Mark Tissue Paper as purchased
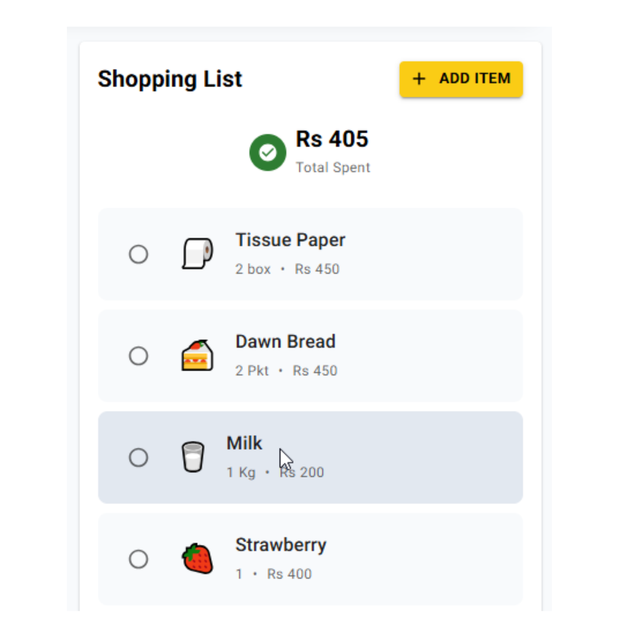This screenshot has height=644, width=644. [x=138, y=254]
